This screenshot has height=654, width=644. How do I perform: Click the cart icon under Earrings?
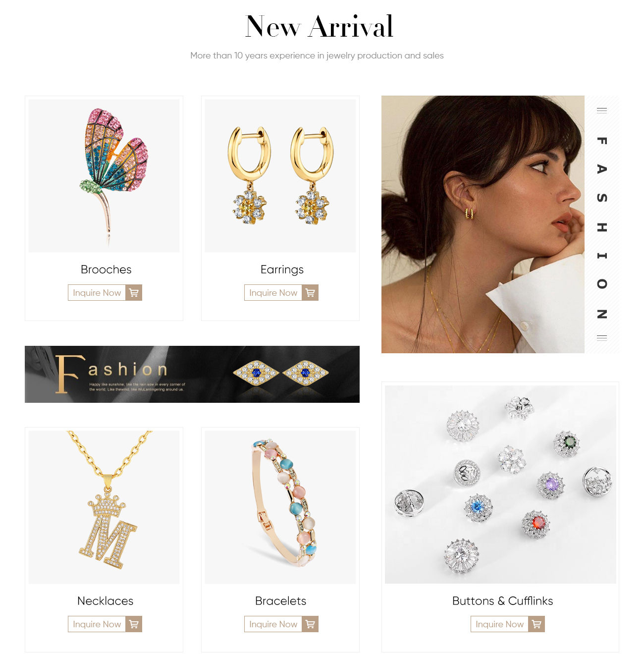point(310,293)
